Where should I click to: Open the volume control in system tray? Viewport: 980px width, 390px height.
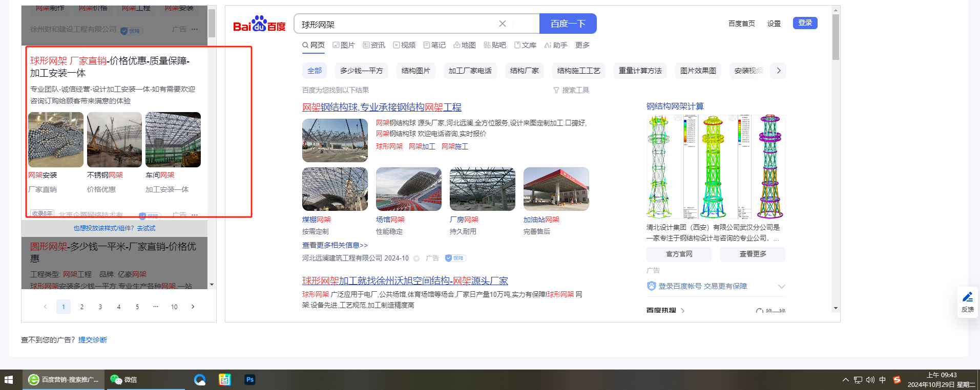pyautogui.click(x=870, y=380)
